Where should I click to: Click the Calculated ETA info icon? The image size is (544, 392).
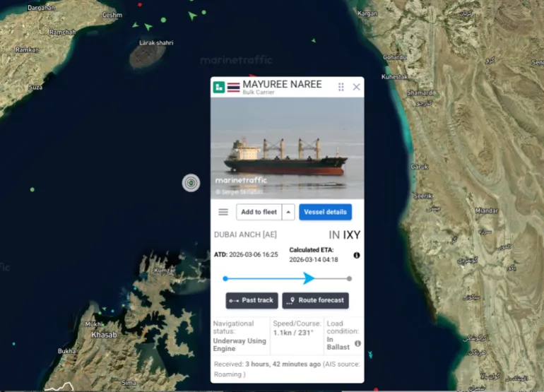[357, 255]
